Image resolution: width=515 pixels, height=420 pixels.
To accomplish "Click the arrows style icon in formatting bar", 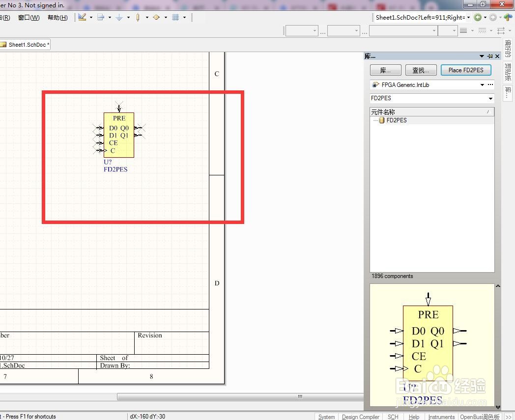I will click(x=501, y=30).
